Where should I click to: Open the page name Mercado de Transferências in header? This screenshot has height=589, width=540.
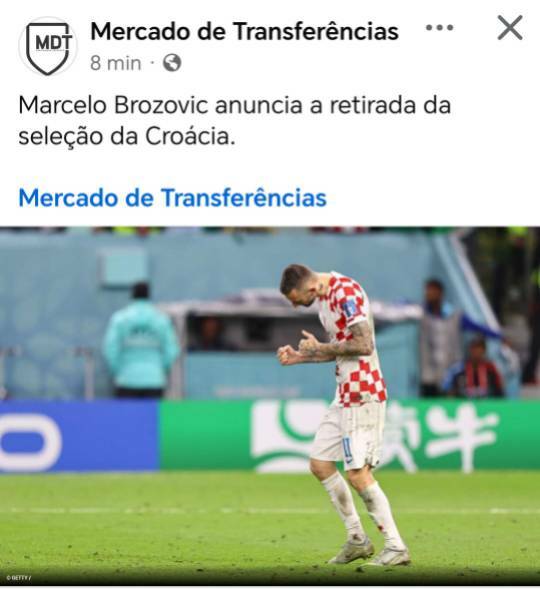tap(244, 31)
